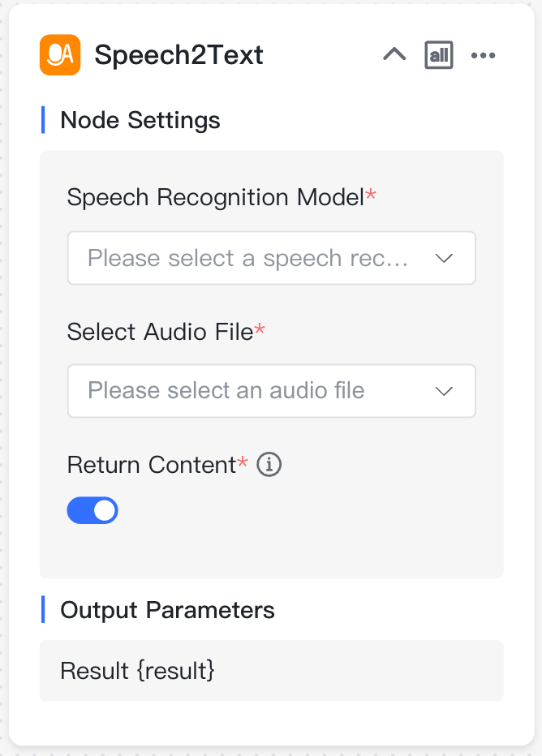Click the blue bar beside Node Settings
This screenshot has height=756, width=542.
tap(43, 119)
